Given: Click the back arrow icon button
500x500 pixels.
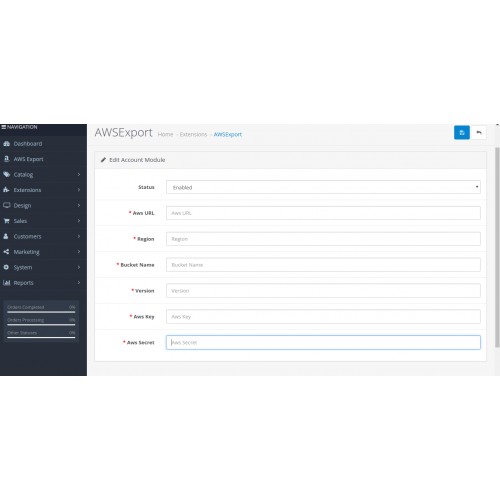Looking at the screenshot, I should 479,133.
